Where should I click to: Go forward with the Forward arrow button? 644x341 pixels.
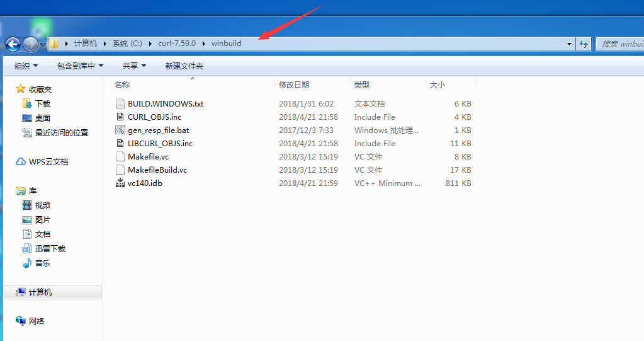pyautogui.click(x=30, y=44)
